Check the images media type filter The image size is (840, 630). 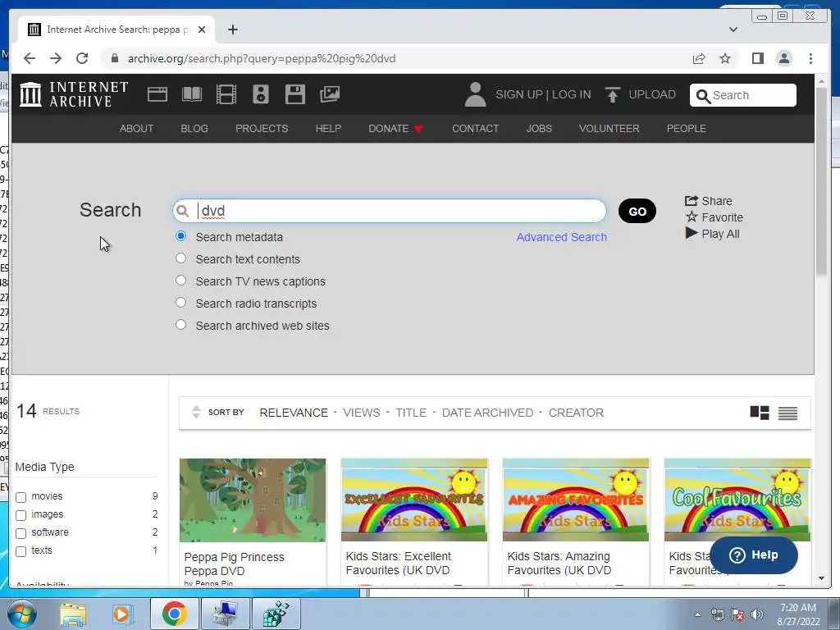click(21, 515)
